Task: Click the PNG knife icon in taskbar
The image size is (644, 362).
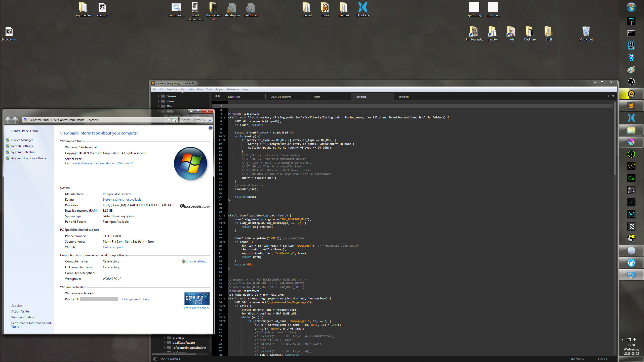Action: coord(631,238)
